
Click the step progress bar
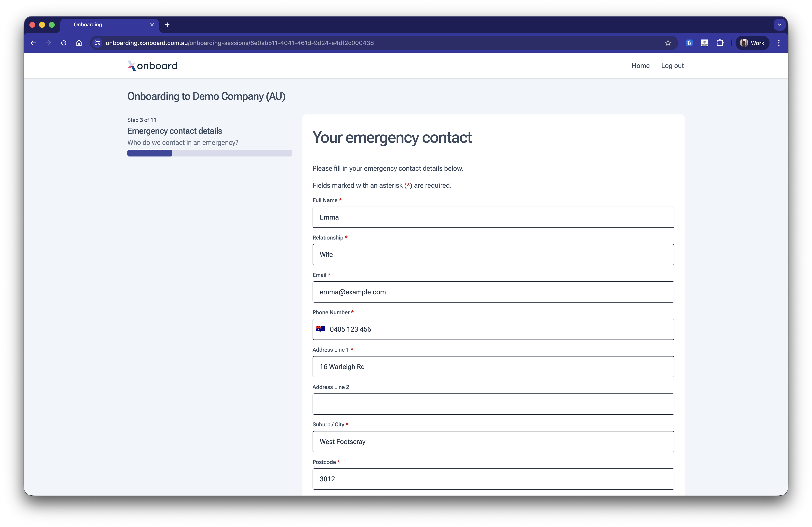[x=210, y=153]
